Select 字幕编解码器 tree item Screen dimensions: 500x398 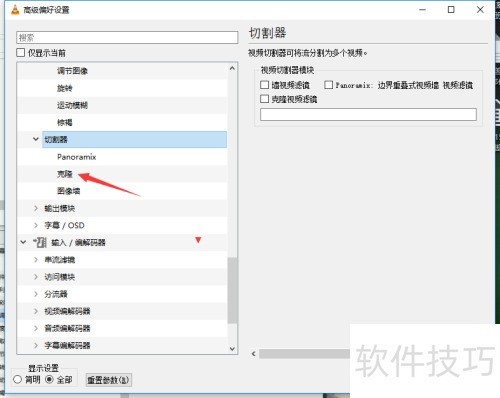click(67, 346)
